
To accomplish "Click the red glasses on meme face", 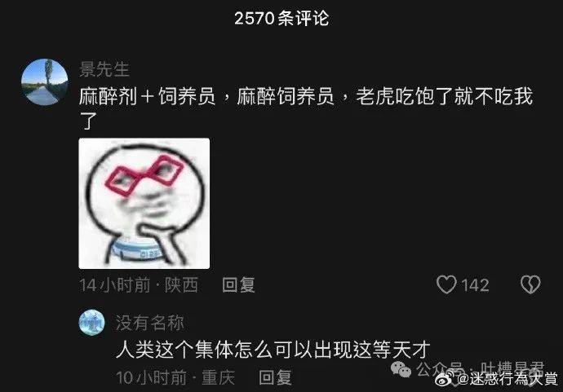I will pos(144,175).
